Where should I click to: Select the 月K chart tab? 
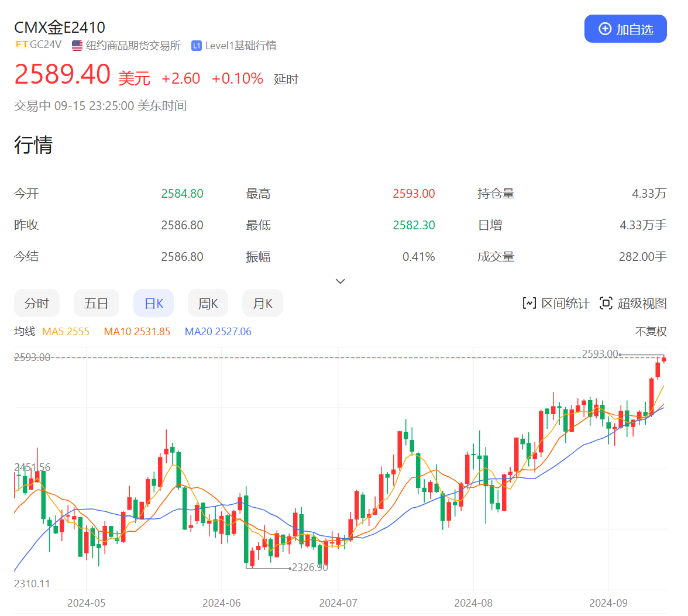point(262,303)
